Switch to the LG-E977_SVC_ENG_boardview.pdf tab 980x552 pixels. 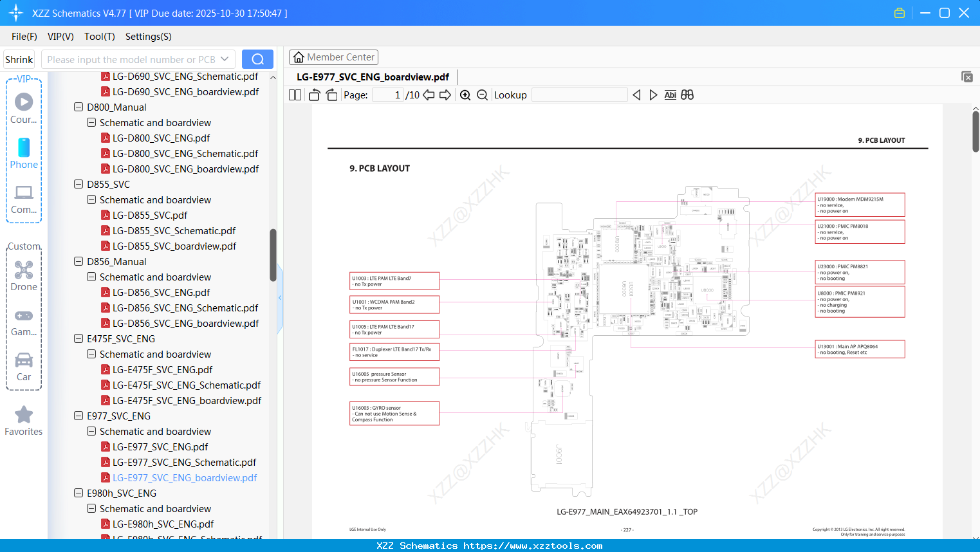point(373,77)
